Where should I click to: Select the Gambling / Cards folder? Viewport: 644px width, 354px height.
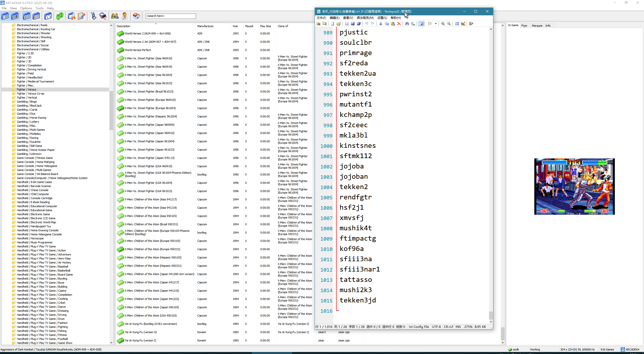(x=27, y=110)
